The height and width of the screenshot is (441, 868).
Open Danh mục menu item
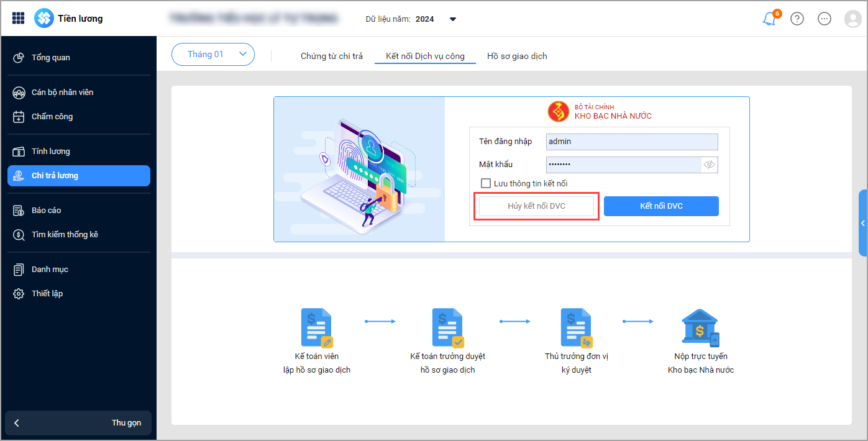79,270
